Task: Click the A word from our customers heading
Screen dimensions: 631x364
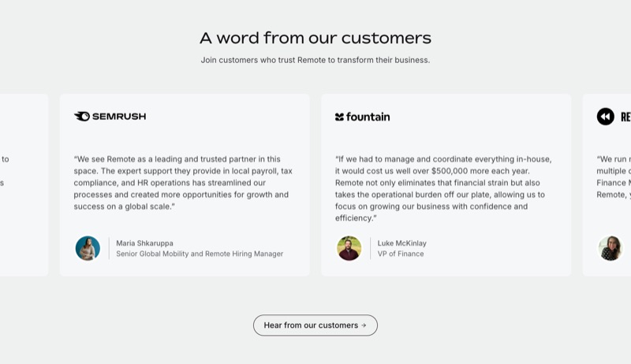Action: tap(315, 38)
